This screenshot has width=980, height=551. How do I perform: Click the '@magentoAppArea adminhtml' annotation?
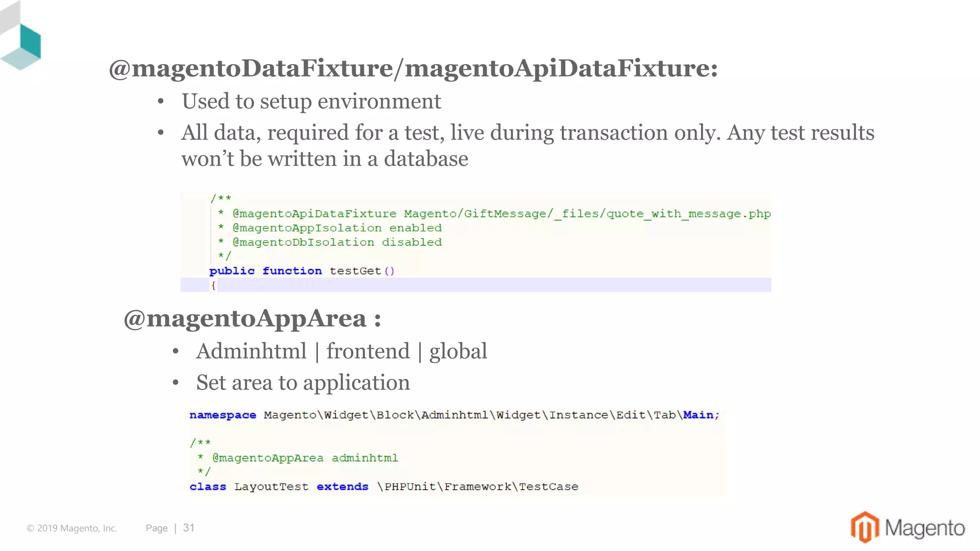305,458
